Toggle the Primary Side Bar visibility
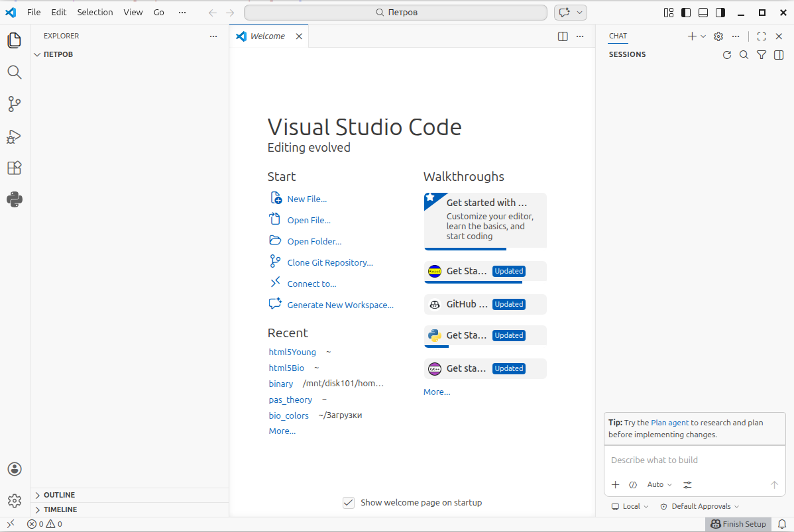 tap(685, 12)
